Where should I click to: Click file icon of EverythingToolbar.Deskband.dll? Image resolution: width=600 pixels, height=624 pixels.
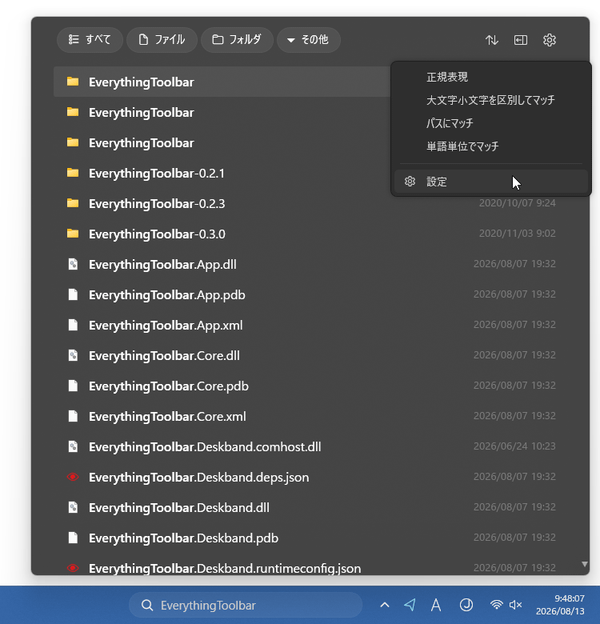coord(73,507)
